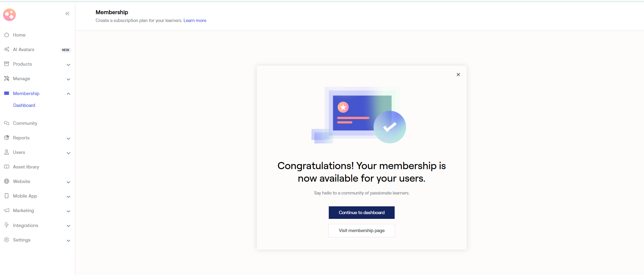The height and width of the screenshot is (275, 644).
Task: Click the Community chat bubbles icon
Action: click(6, 123)
